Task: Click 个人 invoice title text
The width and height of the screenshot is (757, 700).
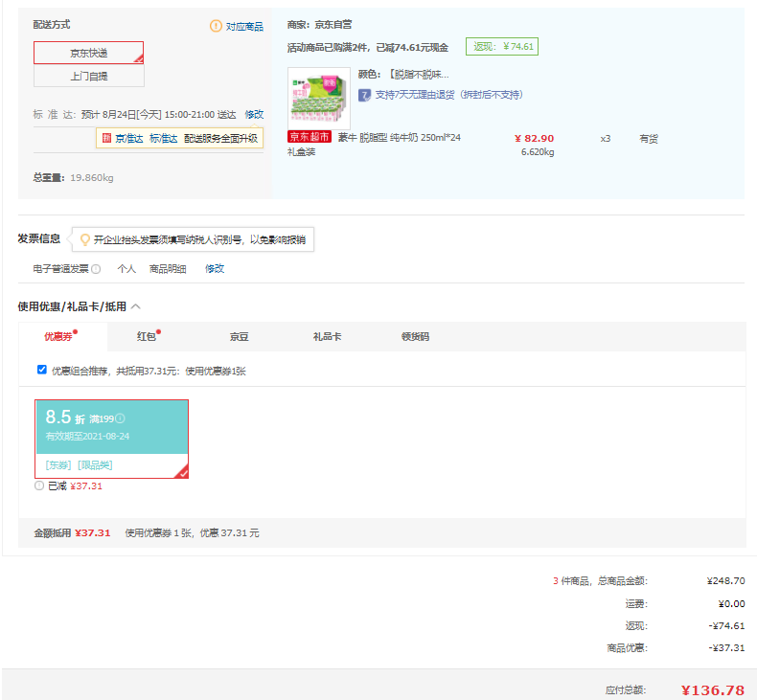Action: (x=126, y=269)
